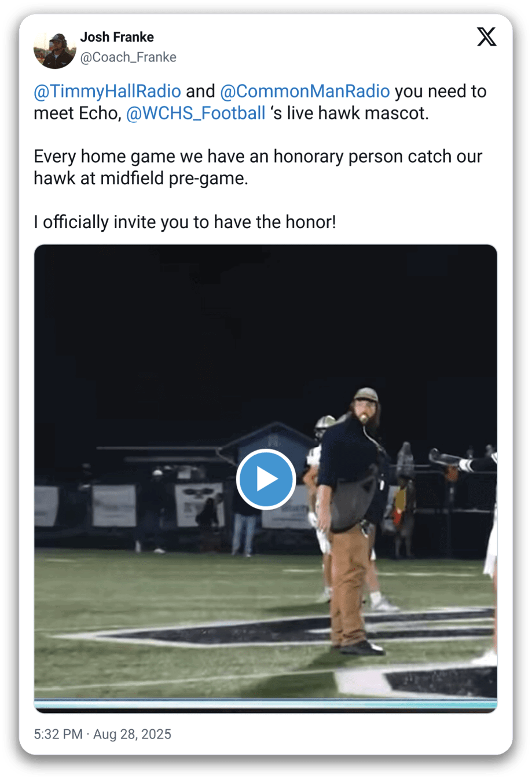Screen dimensions: 532x779
Task: Go to the @WCHS_Football mention
Action: click(x=196, y=114)
